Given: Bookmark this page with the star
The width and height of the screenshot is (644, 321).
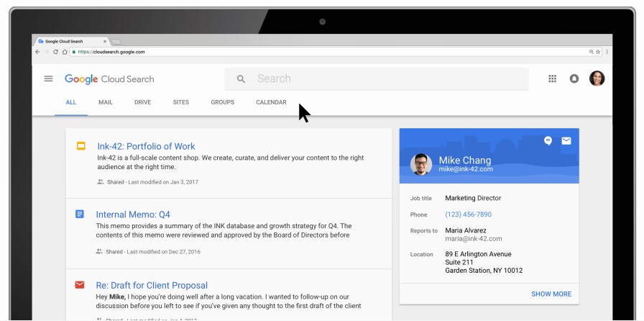Looking at the screenshot, I should point(598,52).
